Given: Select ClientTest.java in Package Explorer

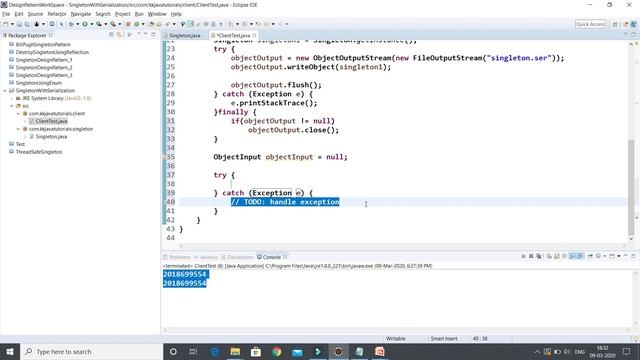Looking at the screenshot, I should coord(48,121).
